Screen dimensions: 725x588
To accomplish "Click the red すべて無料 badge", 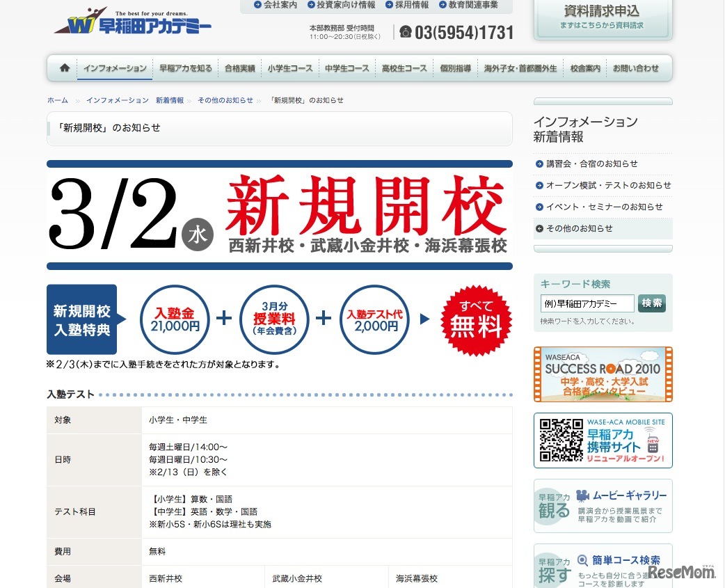I will [476, 320].
